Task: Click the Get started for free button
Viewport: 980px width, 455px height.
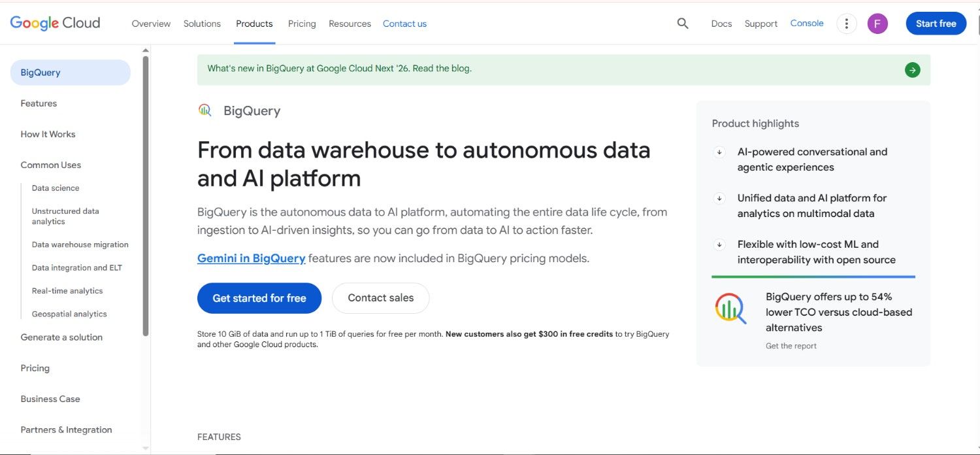Action: click(259, 298)
